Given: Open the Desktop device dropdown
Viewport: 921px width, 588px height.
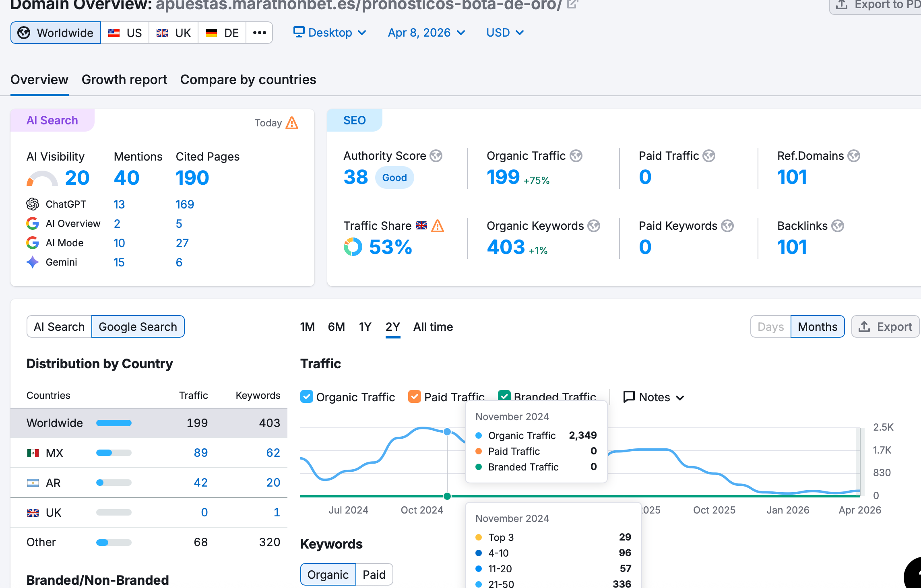Looking at the screenshot, I should click(x=330, y=33).
